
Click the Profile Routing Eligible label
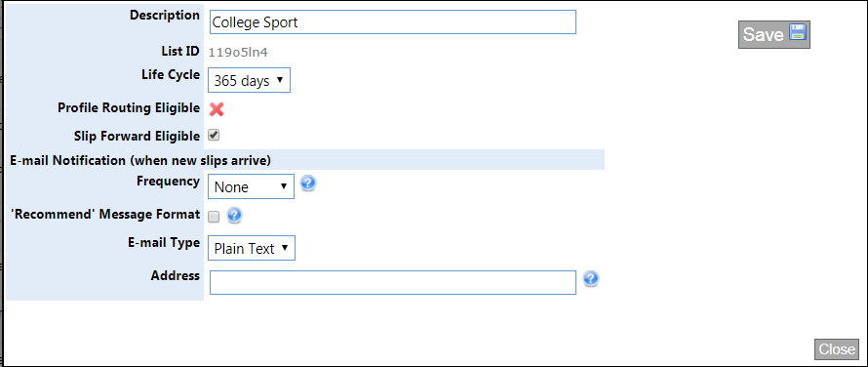[129, 108]
